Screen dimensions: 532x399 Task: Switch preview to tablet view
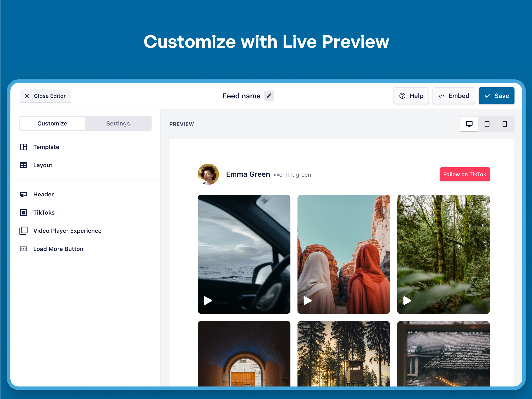click(x=487, y=124)
